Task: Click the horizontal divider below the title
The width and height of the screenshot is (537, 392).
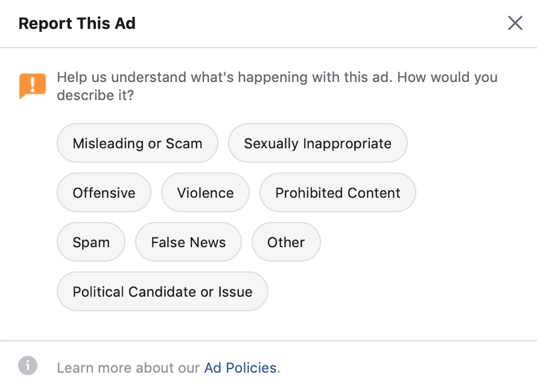Action: click(268, 48)
